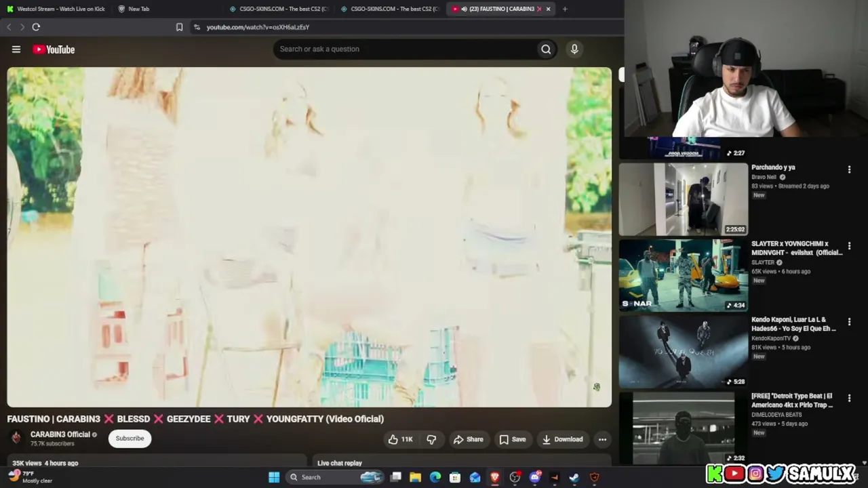Open Discord from the taskbar
868x488 pixels.
tap(535, 477)
